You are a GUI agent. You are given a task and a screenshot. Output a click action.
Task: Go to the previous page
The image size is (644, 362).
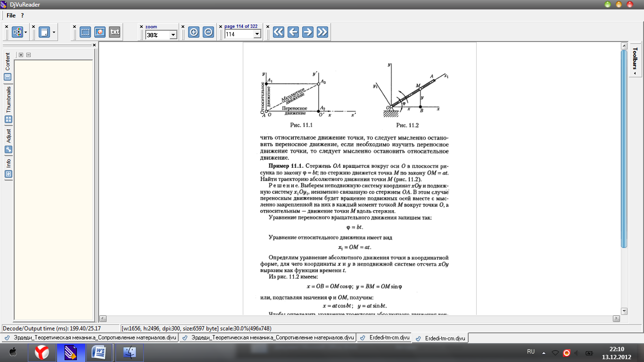[x=293, y=32]
